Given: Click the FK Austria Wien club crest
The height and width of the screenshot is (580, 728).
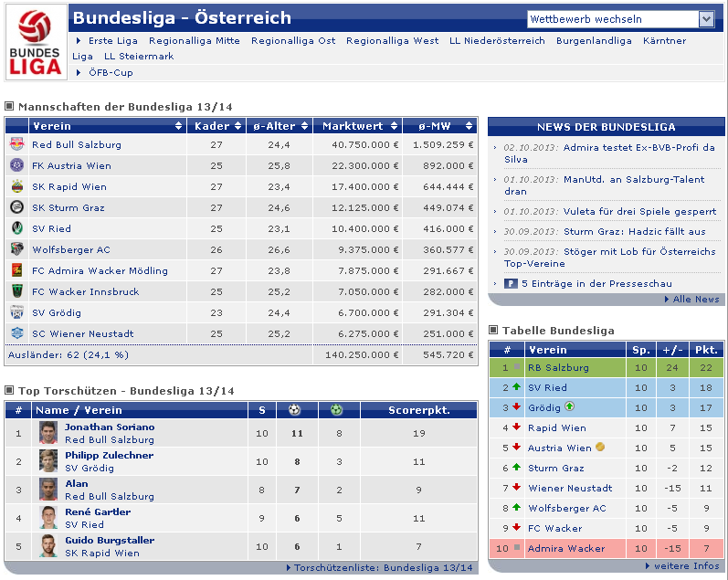Looking at the screenshot, I should [x=16, y=165].
